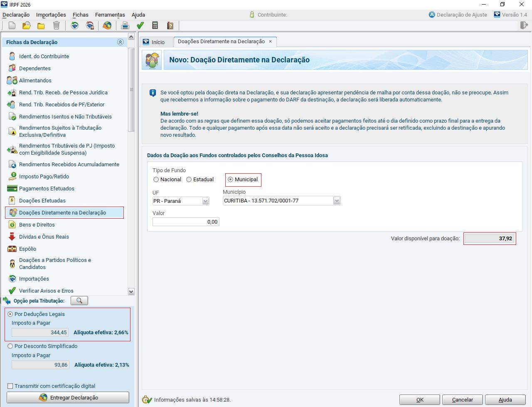
Task: Expand the Município dropdown showing CURITIBA
Action: pyautogui.click(x=337, y=201)
